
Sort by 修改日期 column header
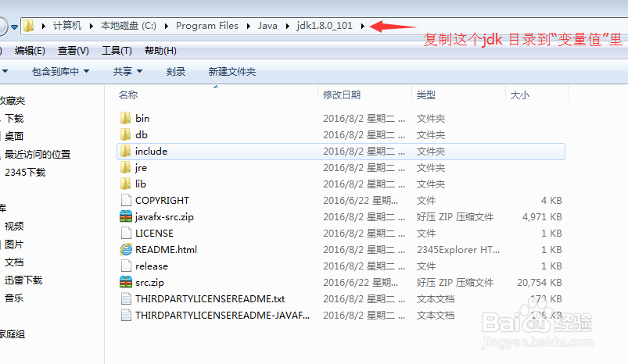point(342,95)
